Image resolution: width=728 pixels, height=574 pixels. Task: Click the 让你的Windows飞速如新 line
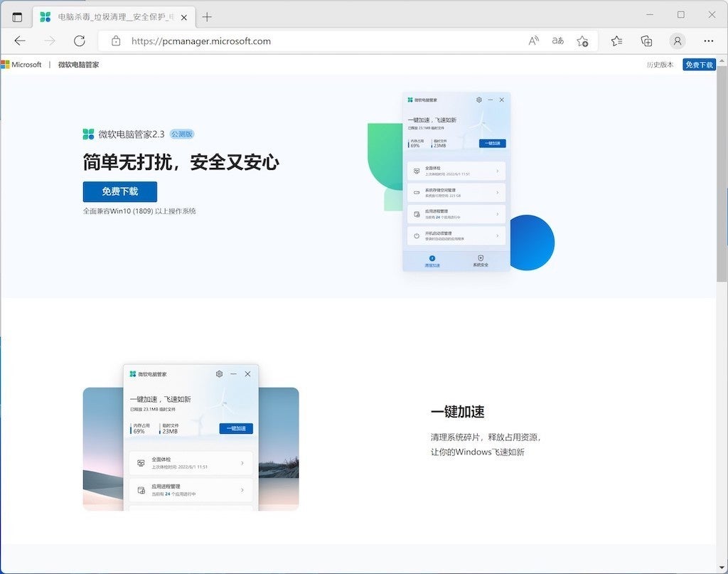point(477,452)
